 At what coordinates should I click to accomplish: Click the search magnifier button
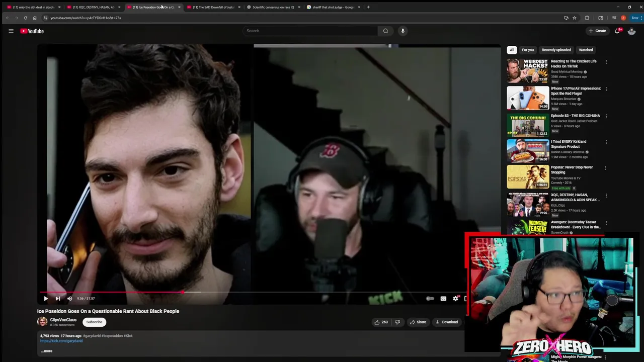pyautogui.click(x=385, y=31)
